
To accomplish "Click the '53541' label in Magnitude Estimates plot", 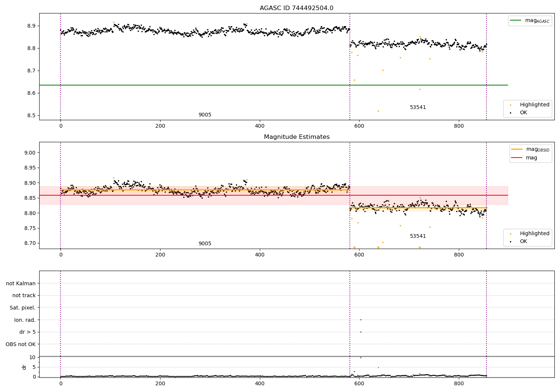I will (418, 236).
